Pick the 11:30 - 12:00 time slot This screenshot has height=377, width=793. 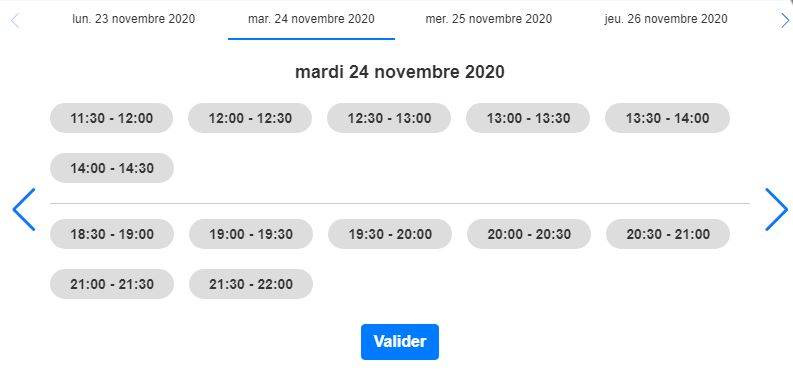111,118
